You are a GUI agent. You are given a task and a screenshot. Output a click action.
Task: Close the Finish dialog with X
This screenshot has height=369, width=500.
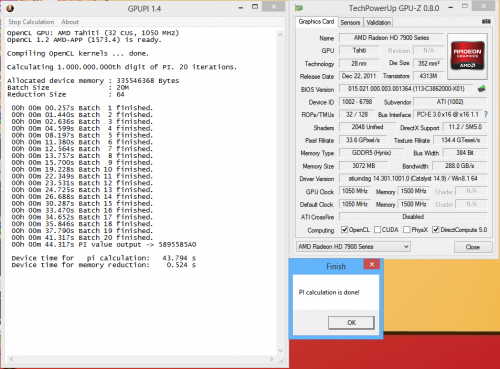(372, 264)
